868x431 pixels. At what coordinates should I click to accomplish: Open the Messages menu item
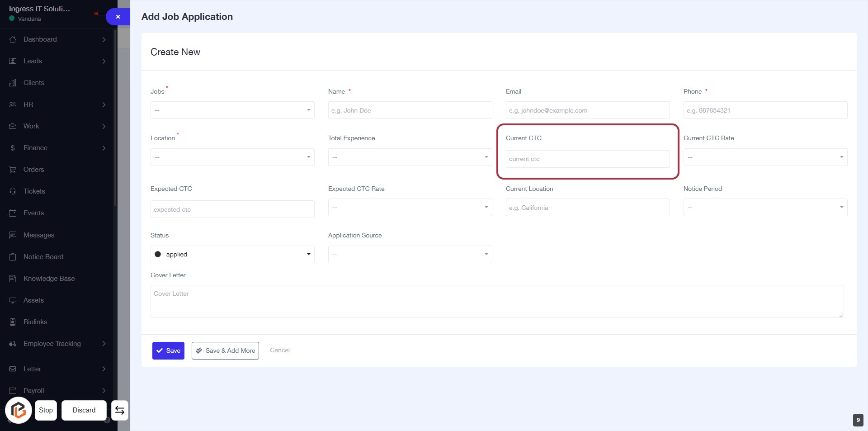pyautogui.click(x=39, y=235)
